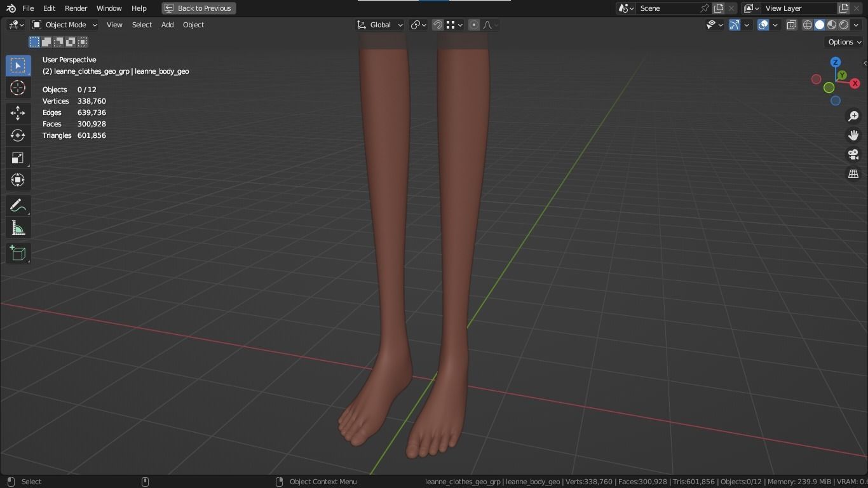Open the shading options dropdown arrow
This screenshot has height=488, width=868.
coord(855,25)
